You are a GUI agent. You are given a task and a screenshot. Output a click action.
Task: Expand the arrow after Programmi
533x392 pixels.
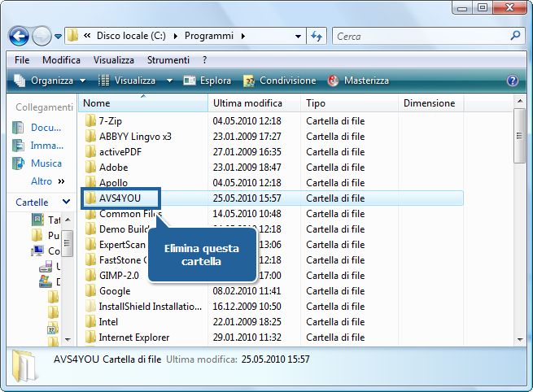(x=243, y=36)
